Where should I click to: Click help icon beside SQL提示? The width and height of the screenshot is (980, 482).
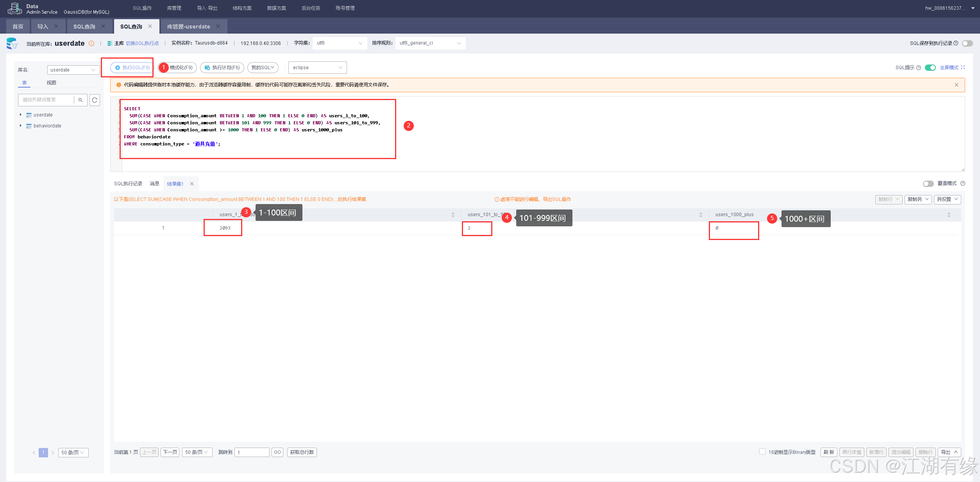click(x=919, y=68)
